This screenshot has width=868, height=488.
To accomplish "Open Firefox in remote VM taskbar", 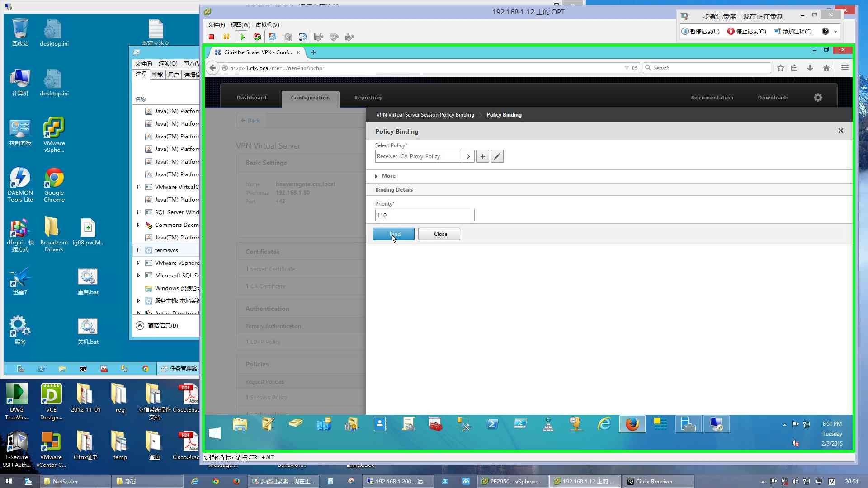I will [632, 424].
